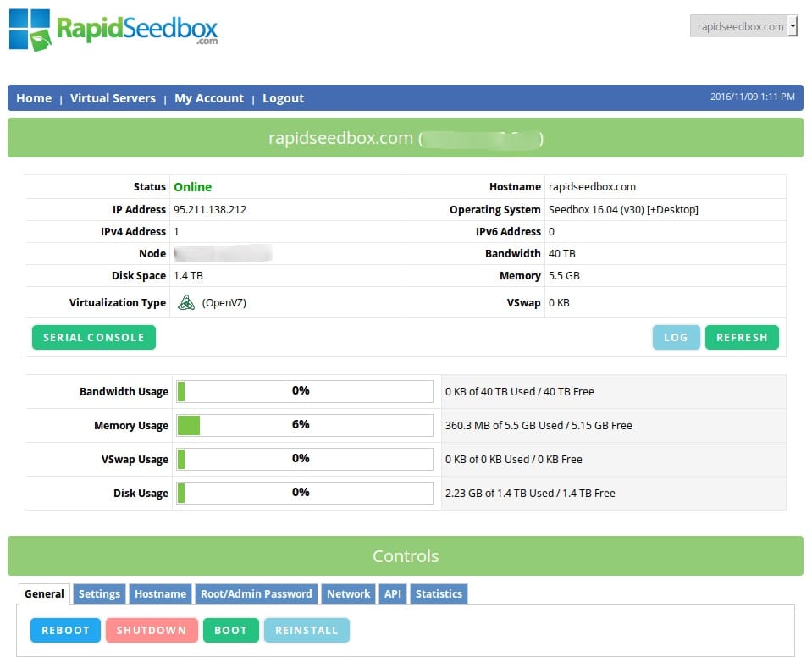Click the Reinstall button
Viewport: 812px width, 668px height.
click(307, 630)
